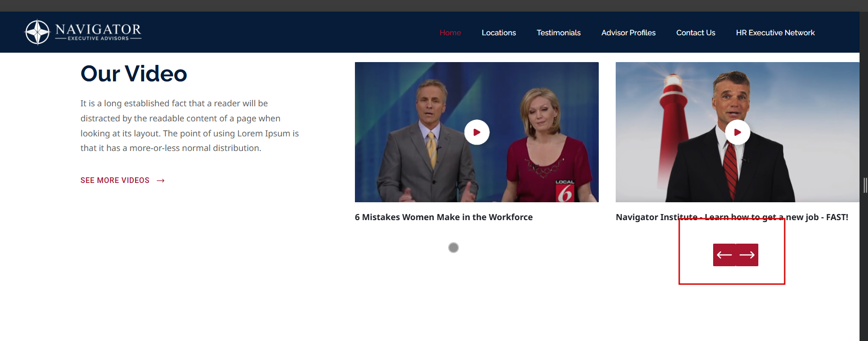This screenshot has width=868, height=341.
Task: Click the paragraph starting 'It is a long established'
Action: point(190,126)
